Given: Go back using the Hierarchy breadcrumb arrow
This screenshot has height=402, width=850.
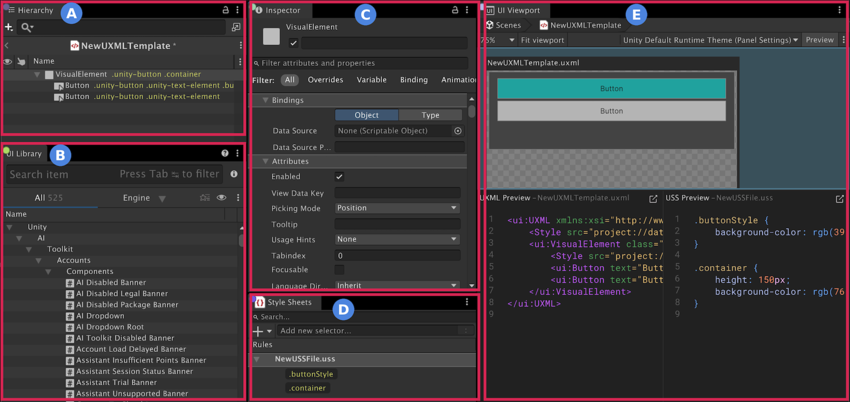Looking at the screenshot, I should click(7, 46).
